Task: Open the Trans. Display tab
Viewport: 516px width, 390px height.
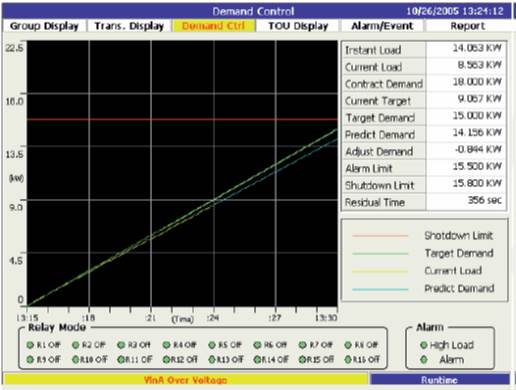Action: click(x=129, y=26)
